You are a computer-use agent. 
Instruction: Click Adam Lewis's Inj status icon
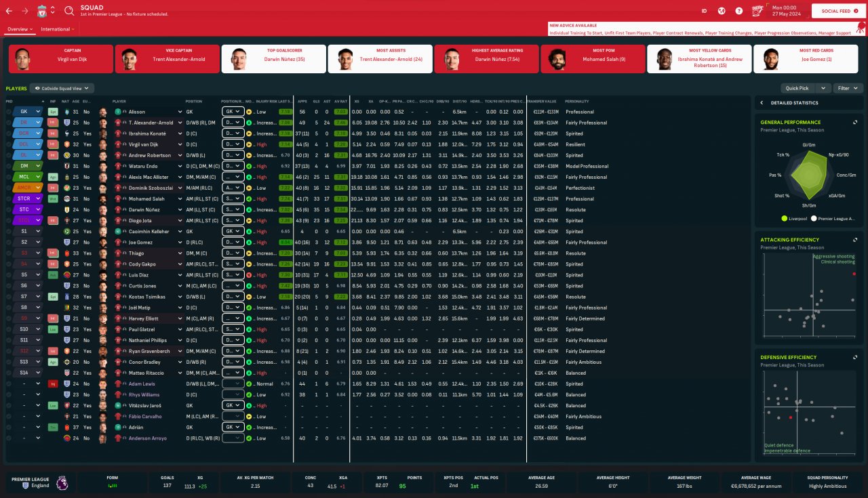pyautogui.click(x=53, y=383)
